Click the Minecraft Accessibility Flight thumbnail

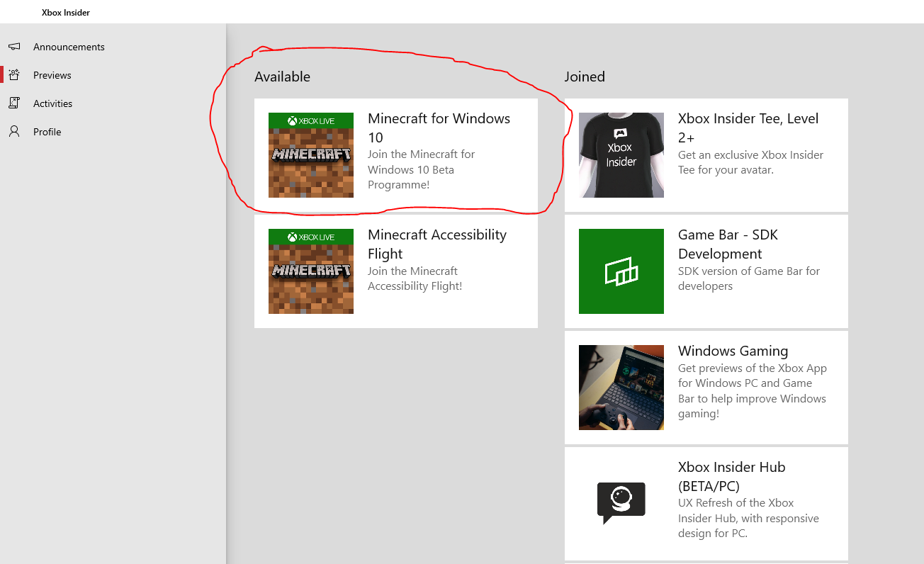pos(311,271)
